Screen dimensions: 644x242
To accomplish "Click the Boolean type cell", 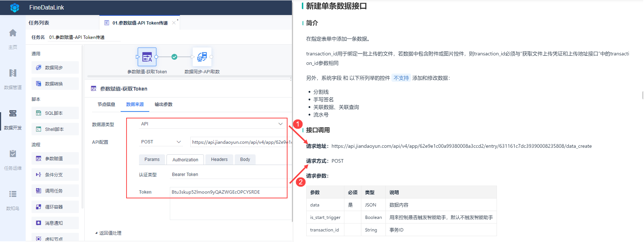I will point(373,217).
